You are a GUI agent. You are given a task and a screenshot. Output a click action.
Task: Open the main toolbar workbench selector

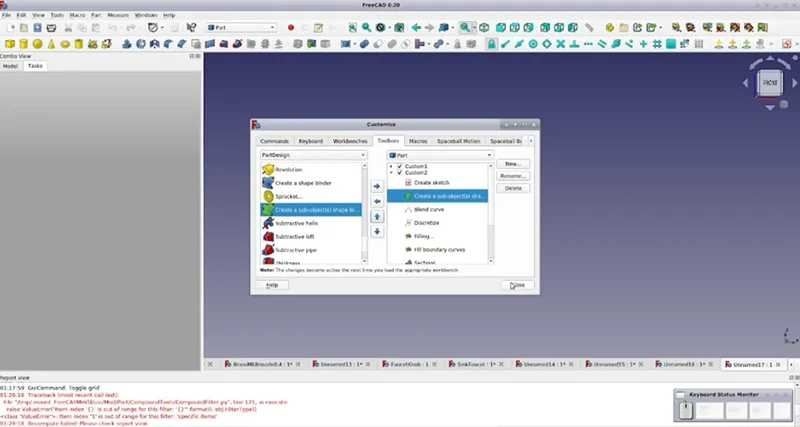coord(241,28)
